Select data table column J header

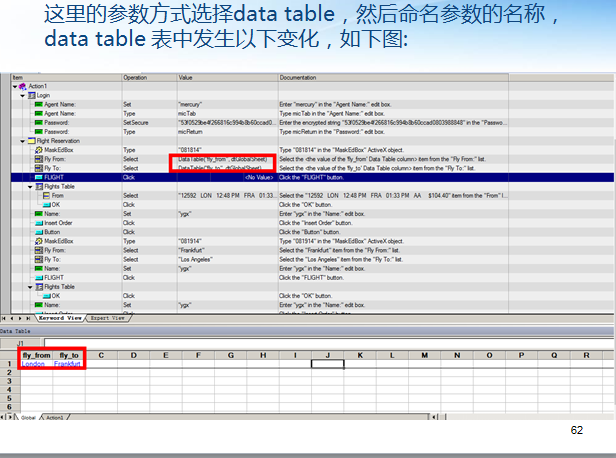[328, 355]
